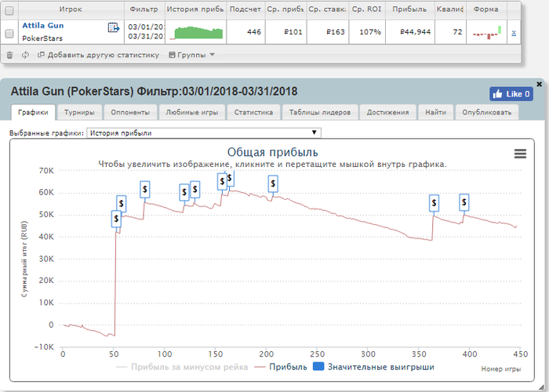549x392 pixels.
Task: Click the count value 446
Action: tap(254, 32)
